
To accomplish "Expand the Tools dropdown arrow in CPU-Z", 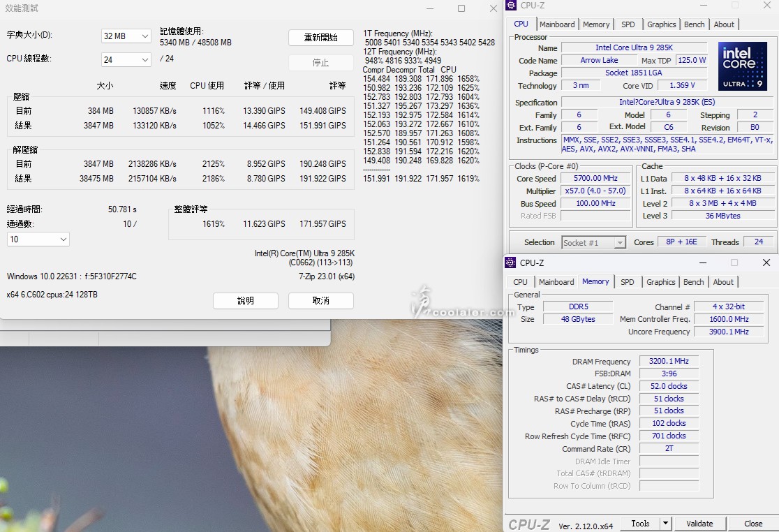I will (666, 524).
